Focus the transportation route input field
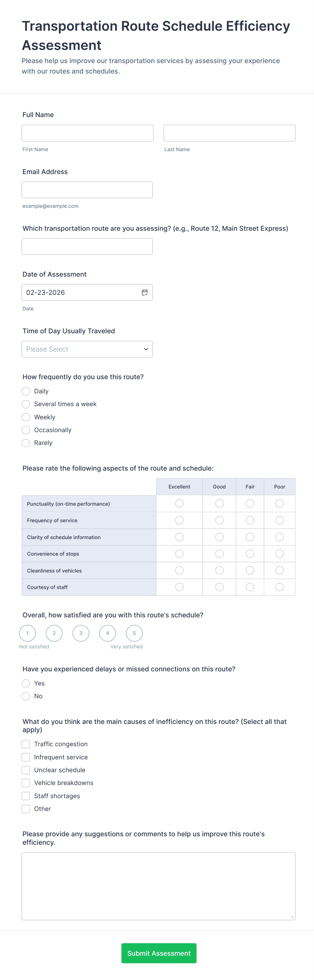The image size is (314, 980). [87, 247]
